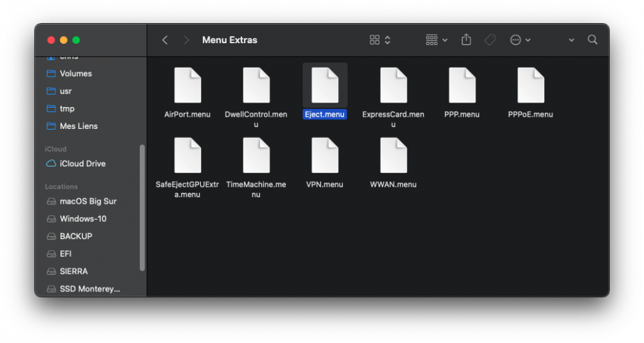Click the sidebar vertical scrollbar
This screenshot has height=343, width=644.
[x=142, y=208]
